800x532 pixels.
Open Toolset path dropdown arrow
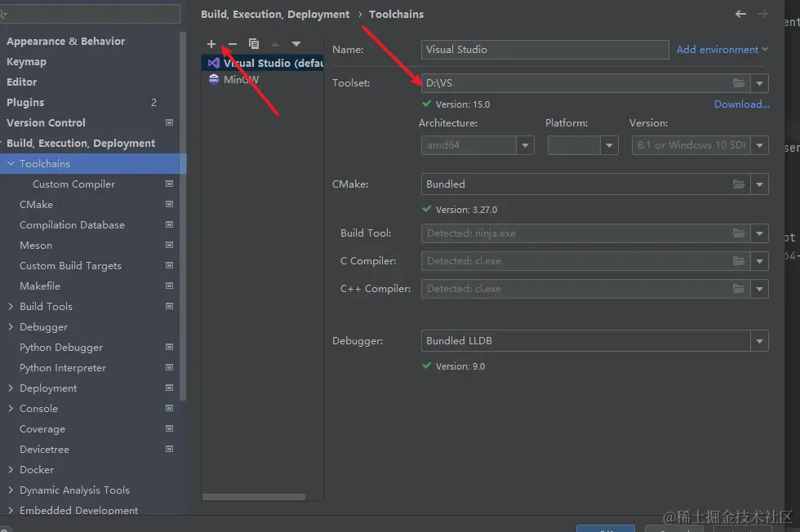click(x=759, y=83)
